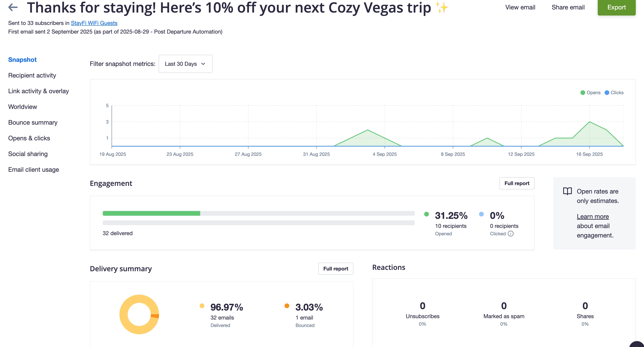Select the Snapshot tab
The height and width of the screenshot is (347, 644).
(x=22, y=59)
